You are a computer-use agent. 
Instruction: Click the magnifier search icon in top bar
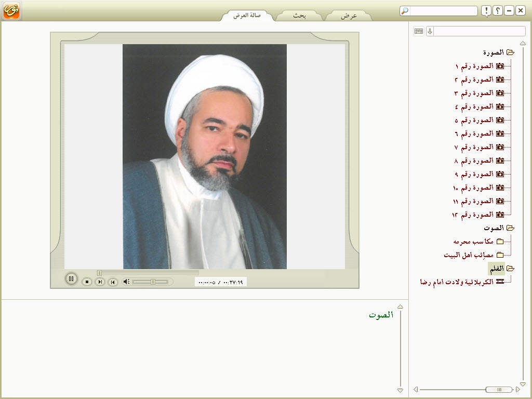[x=405, y=11]
